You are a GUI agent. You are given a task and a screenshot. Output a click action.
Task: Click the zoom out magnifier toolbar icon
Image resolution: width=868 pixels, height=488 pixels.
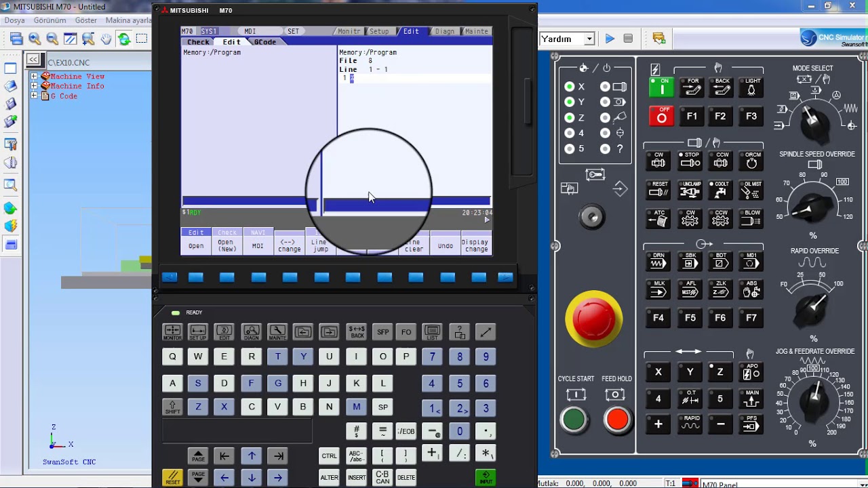coord(52,39)
